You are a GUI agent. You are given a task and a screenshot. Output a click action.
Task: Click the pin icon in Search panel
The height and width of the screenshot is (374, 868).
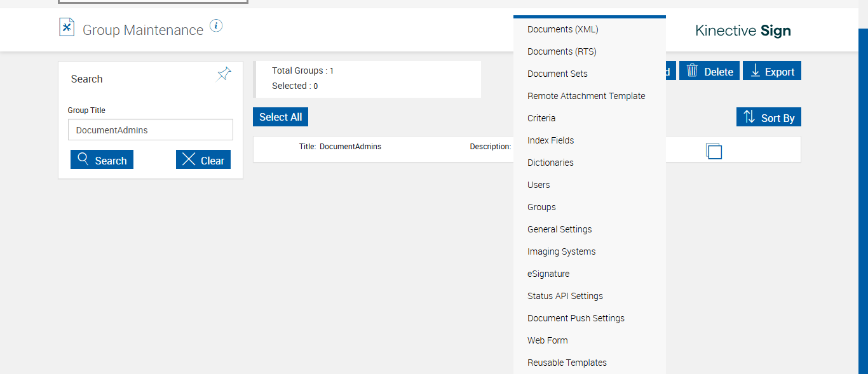point(224,74)
